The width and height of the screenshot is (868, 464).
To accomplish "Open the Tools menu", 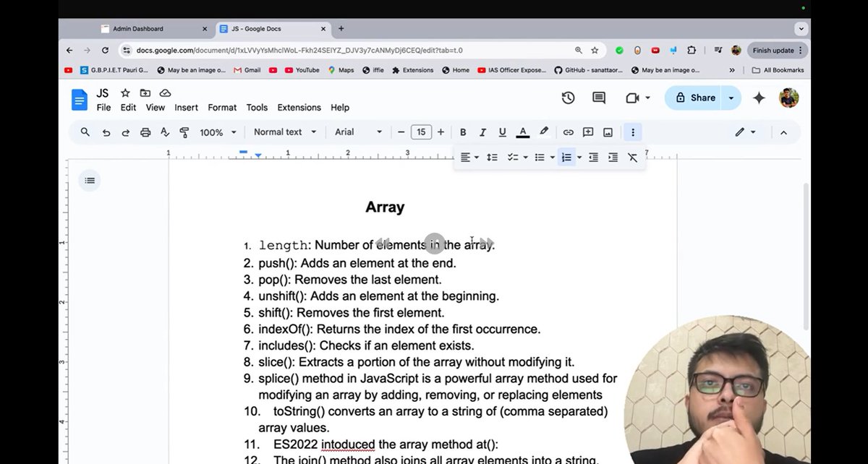I will [x=257, y=108].
